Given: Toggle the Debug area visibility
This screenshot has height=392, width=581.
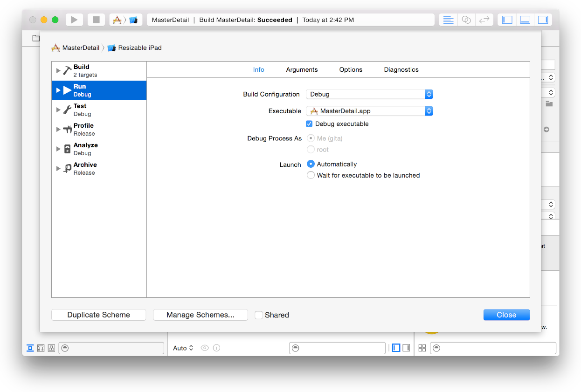Looking at the screenshot, I should (525, 20).
